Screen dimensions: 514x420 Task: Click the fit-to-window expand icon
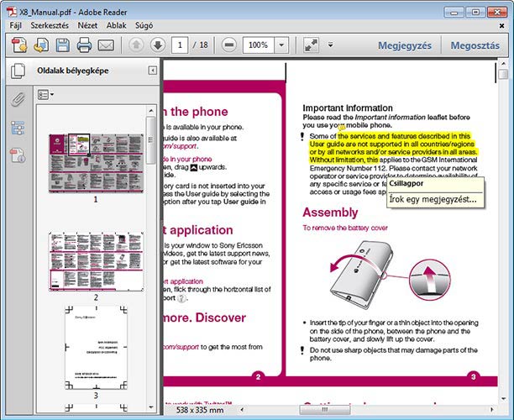[311, 45]
